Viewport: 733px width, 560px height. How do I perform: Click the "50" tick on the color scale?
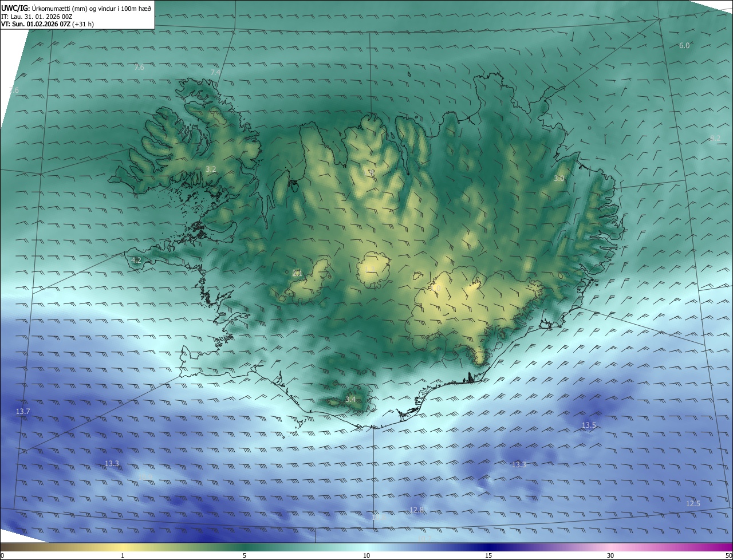pos(728,555)
